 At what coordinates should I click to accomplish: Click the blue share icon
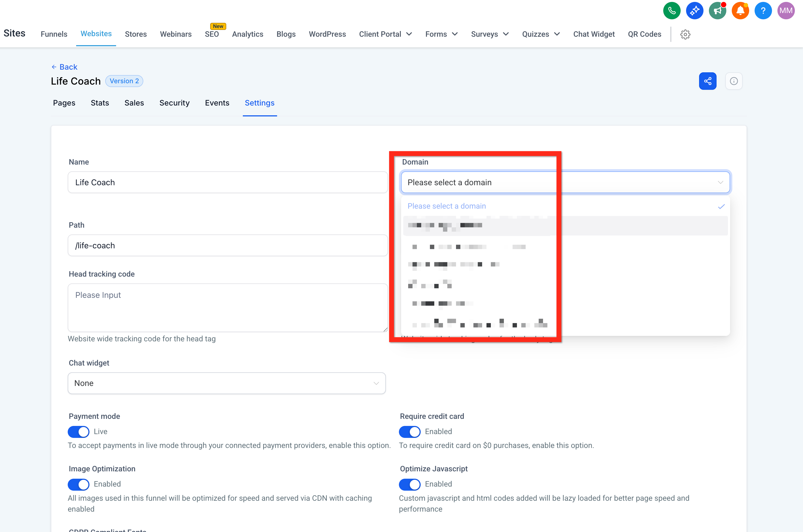click(x=708, y=81)
